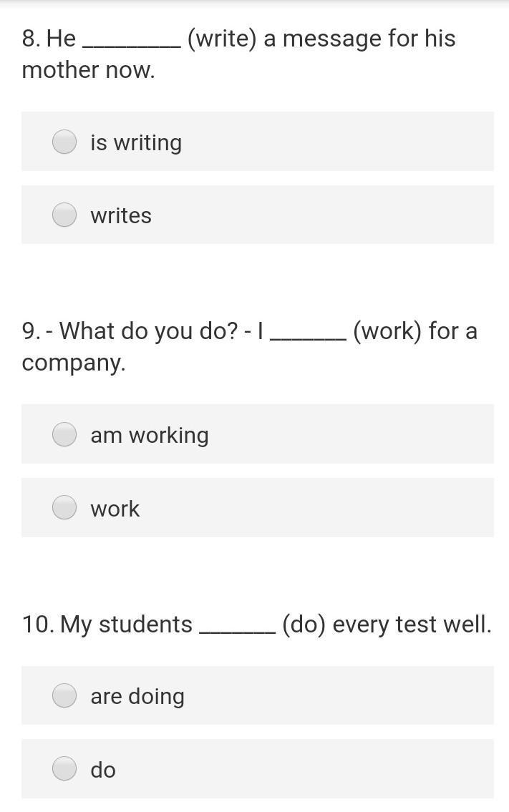Click the 'is writing' answer label text

[x=136, y=143]
